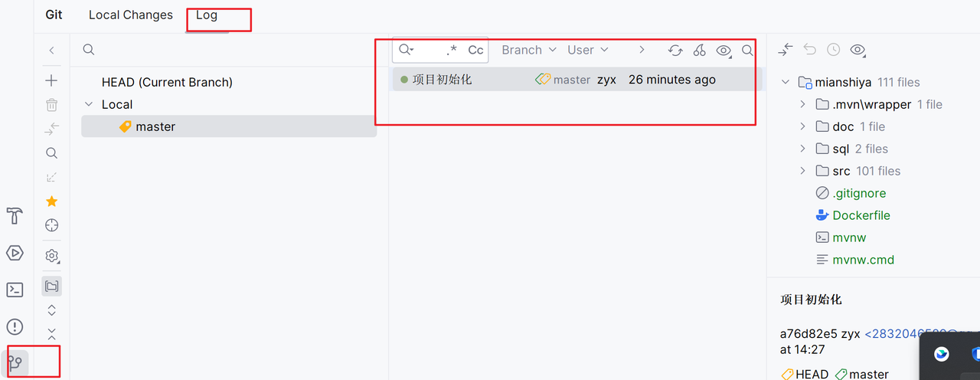This screenshot has height=380, width=980.
Task: Expand the .mvn\wrapper folder
Action: click(802, 104)
